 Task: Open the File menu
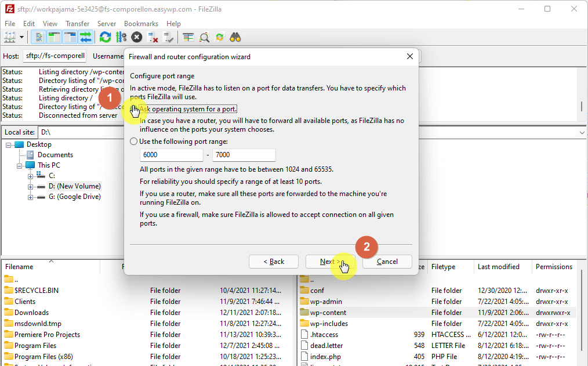coord(10,24)
